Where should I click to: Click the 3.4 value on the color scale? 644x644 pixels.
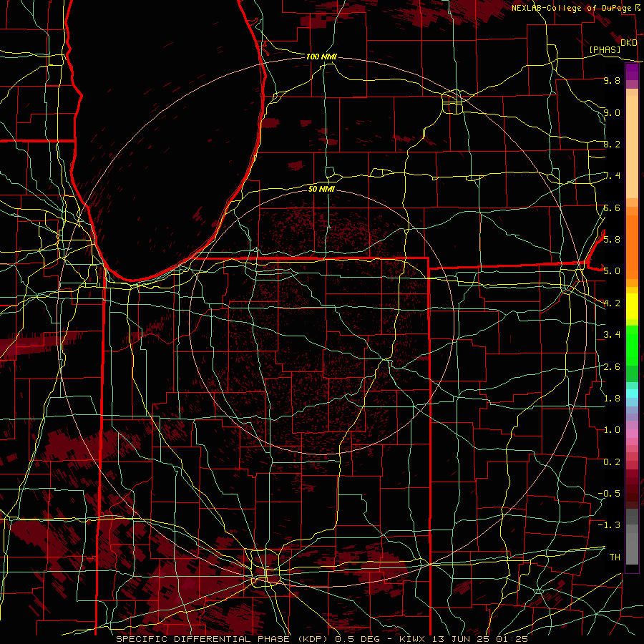[612, 335]
